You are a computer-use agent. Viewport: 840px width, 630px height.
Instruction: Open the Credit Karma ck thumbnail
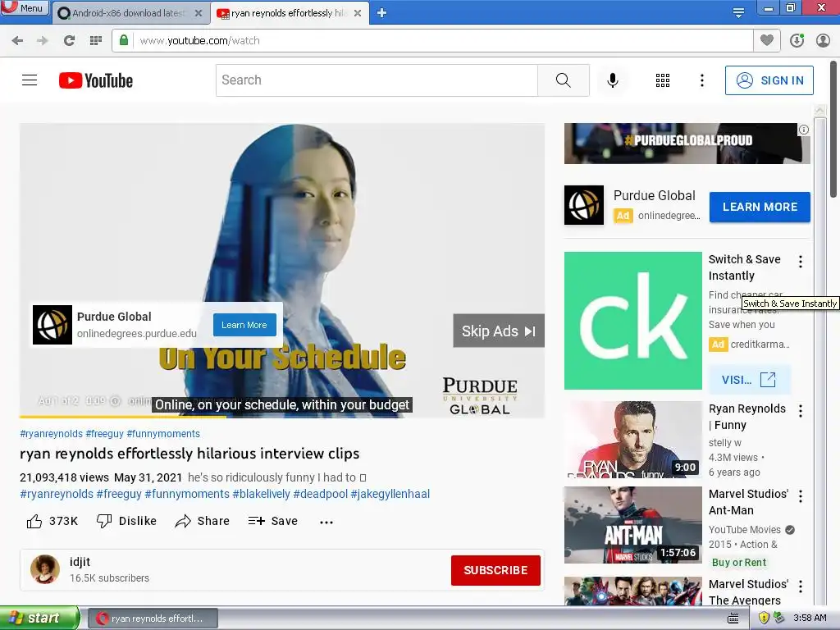click(632, 321)
